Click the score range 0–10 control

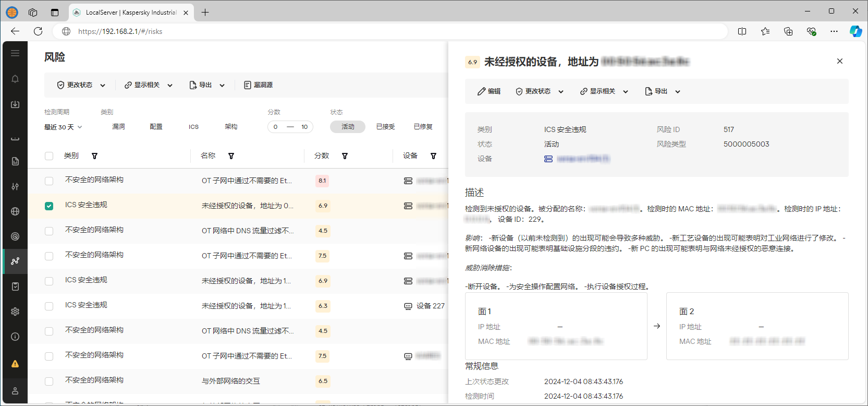(x=290, y=127)
